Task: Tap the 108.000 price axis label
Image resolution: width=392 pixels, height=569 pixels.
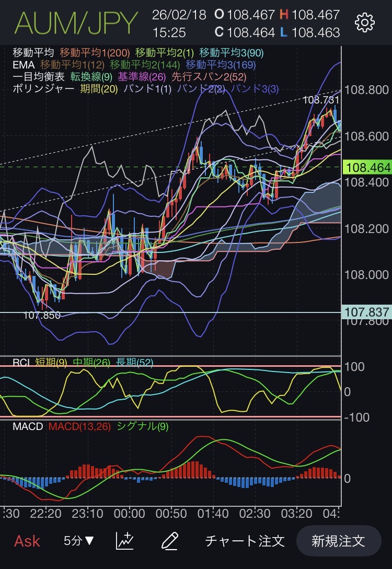Action: (x=366, y=275)
